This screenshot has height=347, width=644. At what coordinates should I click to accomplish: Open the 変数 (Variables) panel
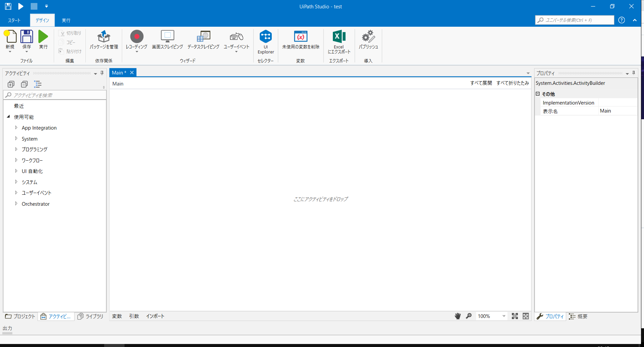click(117, 316)
